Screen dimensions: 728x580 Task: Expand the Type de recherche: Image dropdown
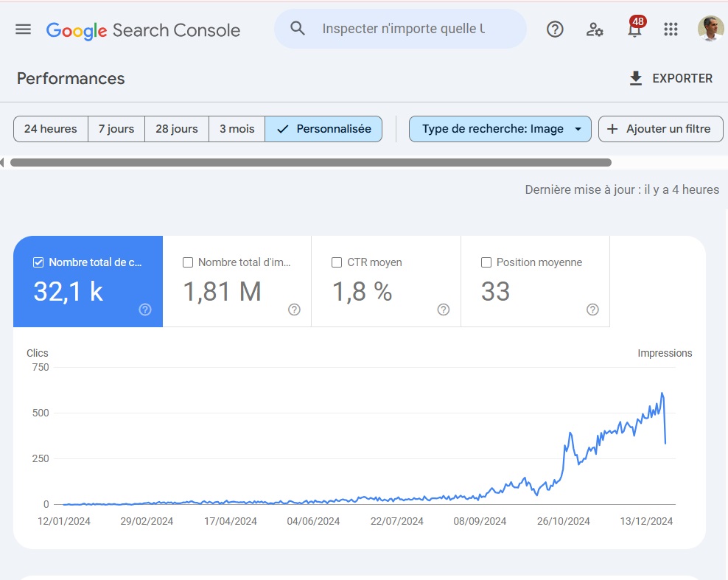500,129
